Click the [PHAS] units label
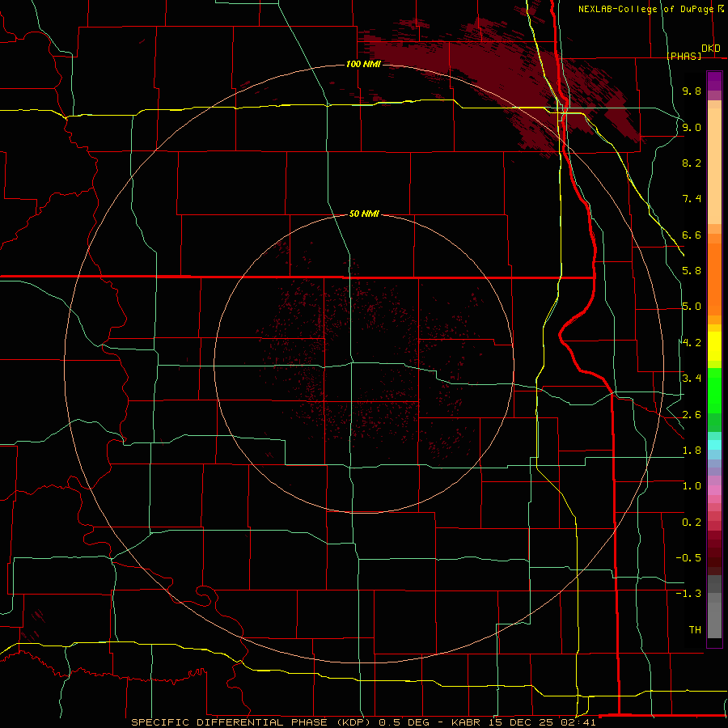The image size is (728, 728). [684, 56]
